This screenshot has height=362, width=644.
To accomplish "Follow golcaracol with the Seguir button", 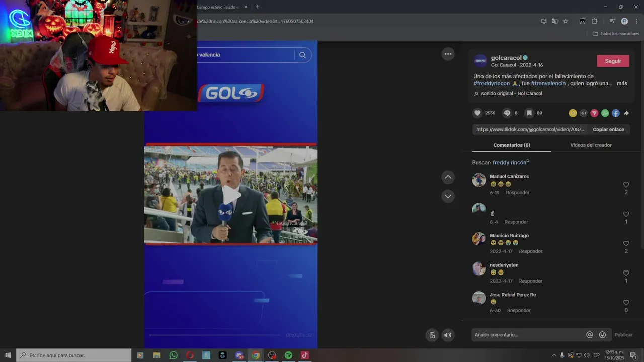I will point(613,61).
